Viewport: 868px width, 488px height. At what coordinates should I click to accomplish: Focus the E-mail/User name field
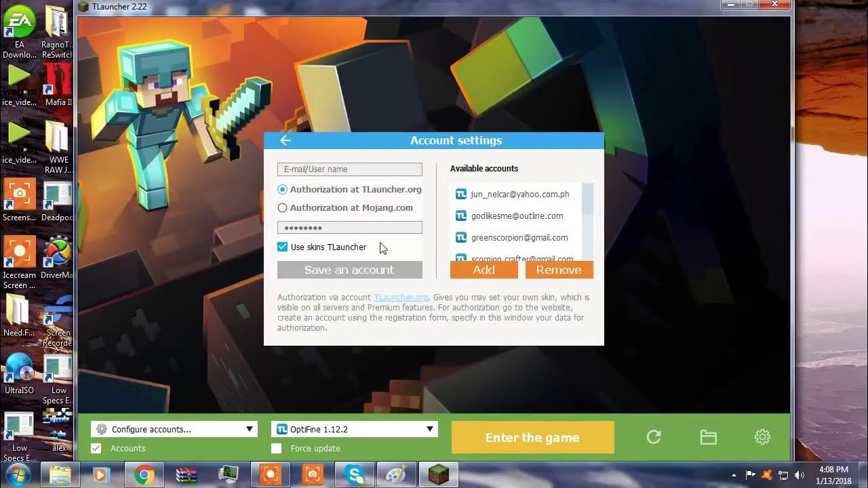(349, 169)
